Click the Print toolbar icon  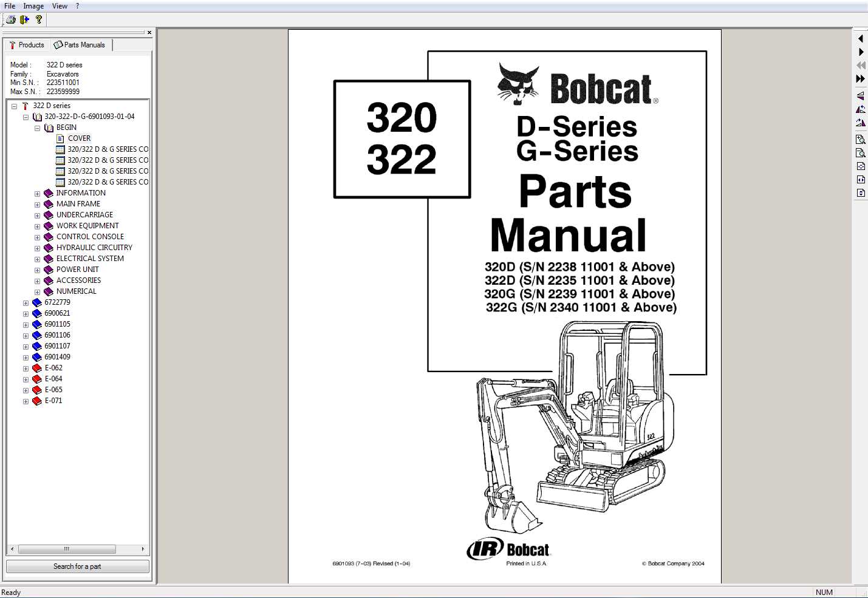(10, 19)
